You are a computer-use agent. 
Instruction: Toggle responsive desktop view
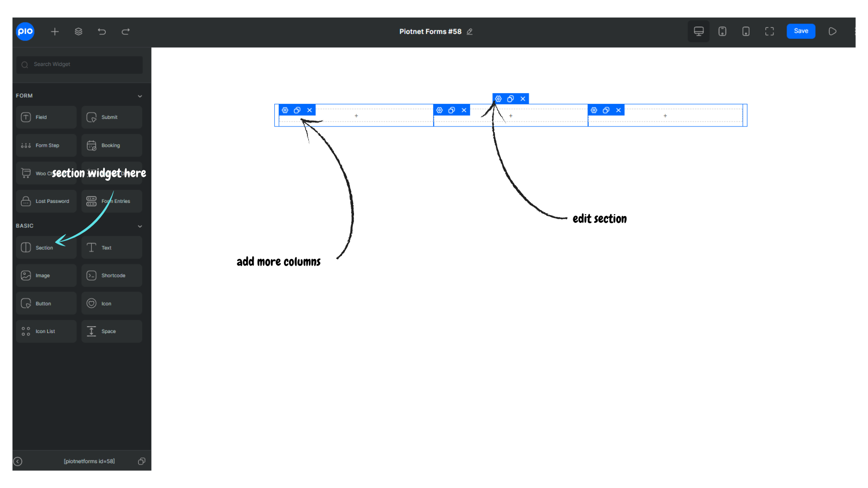point(698,31)
